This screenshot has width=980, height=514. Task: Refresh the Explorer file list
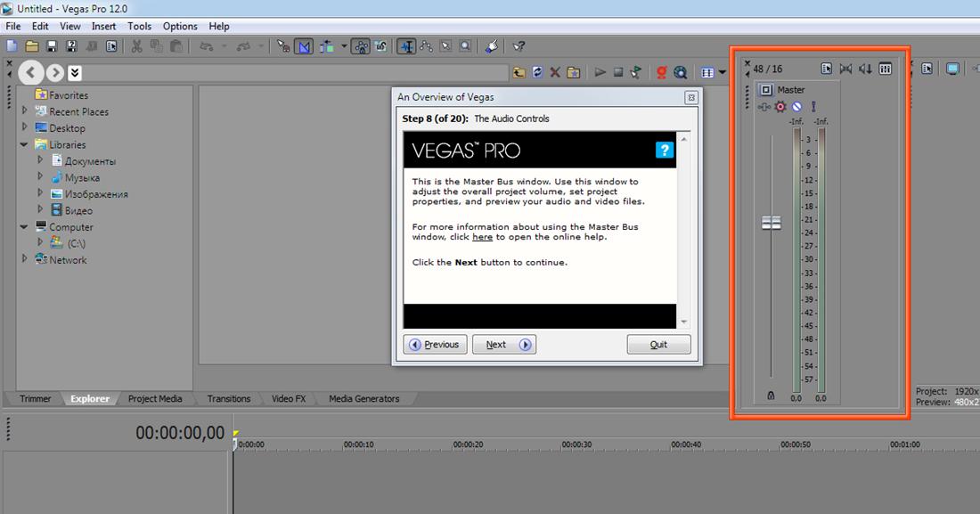coord(537,72)
